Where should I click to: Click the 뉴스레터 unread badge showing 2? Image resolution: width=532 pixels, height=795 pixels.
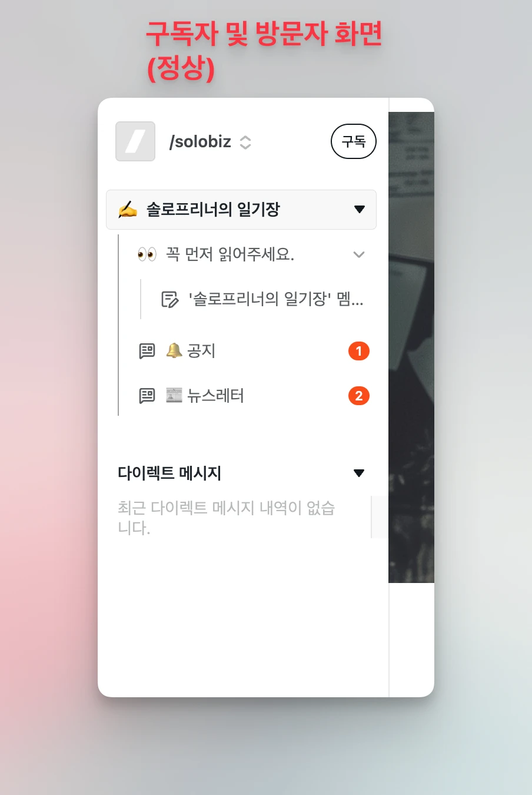pyautogui.click(x=359, y=396)
